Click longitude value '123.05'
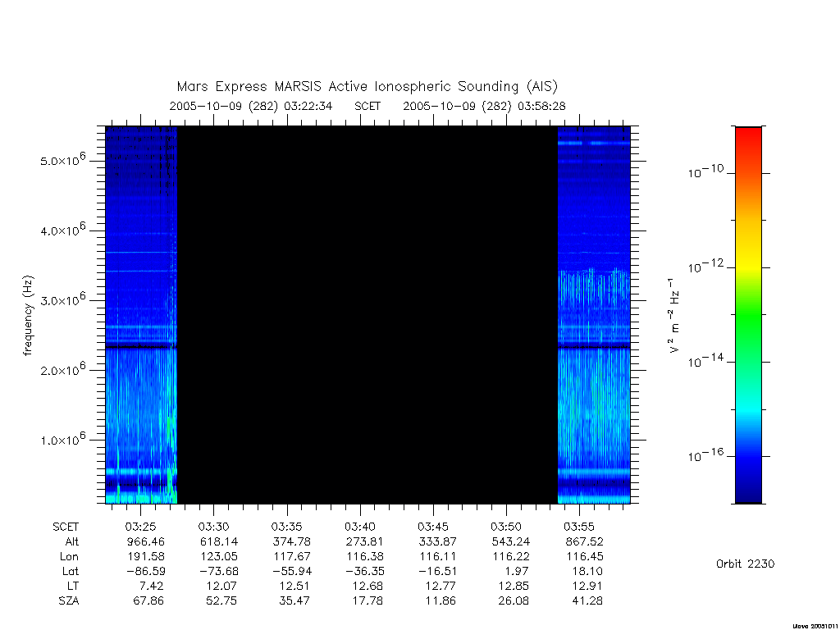 [x=219, y=557]
